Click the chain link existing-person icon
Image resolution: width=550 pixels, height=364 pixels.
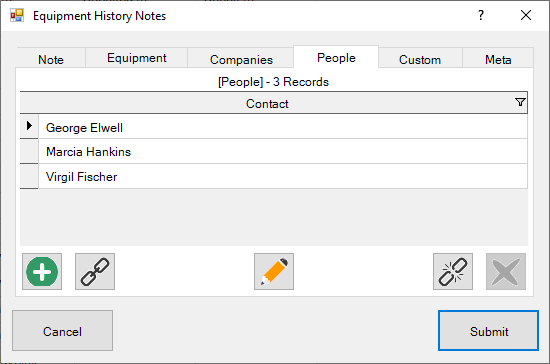tap(95, 272)
